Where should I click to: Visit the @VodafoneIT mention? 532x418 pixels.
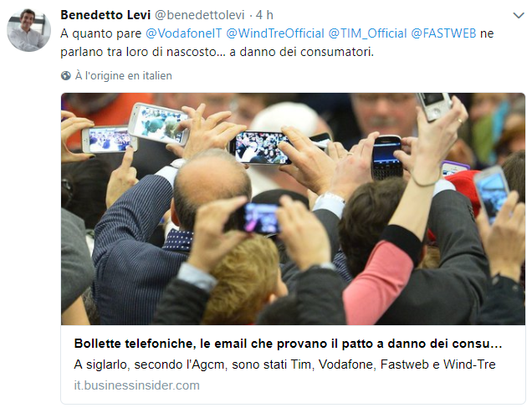183,33
